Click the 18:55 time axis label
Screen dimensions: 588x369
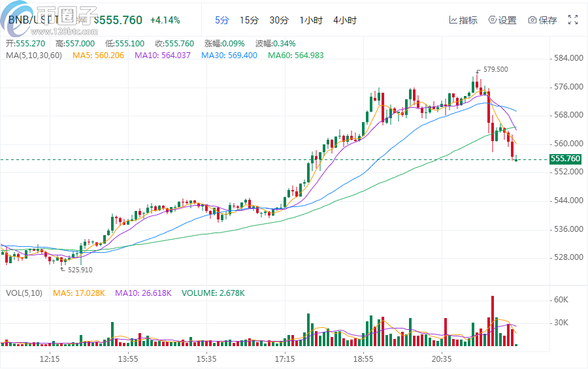click(x=363, y=359)
